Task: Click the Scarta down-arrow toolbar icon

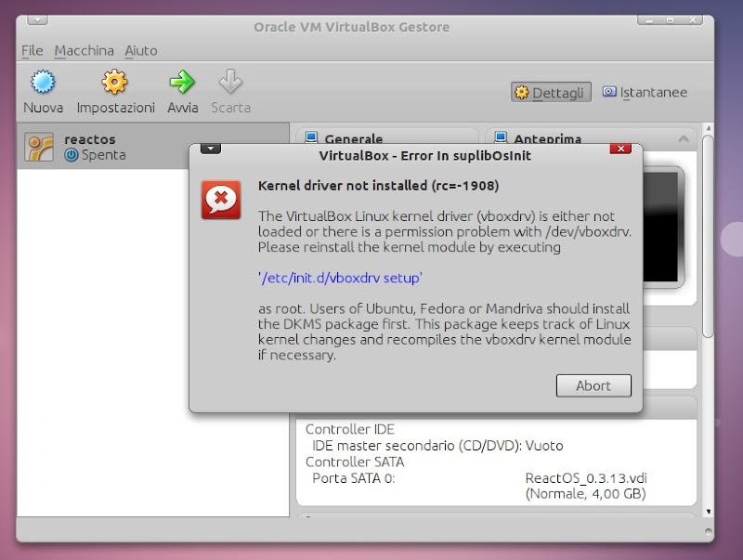Action: (x=230, y=82)
